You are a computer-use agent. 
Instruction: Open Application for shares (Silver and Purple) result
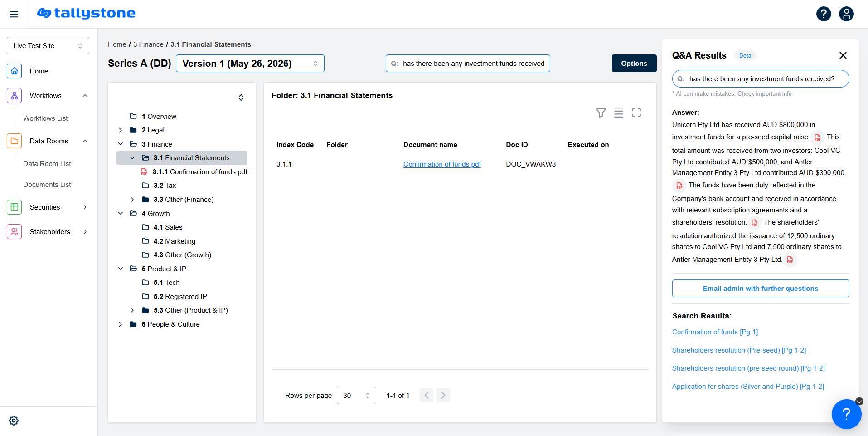pos(748,387)
